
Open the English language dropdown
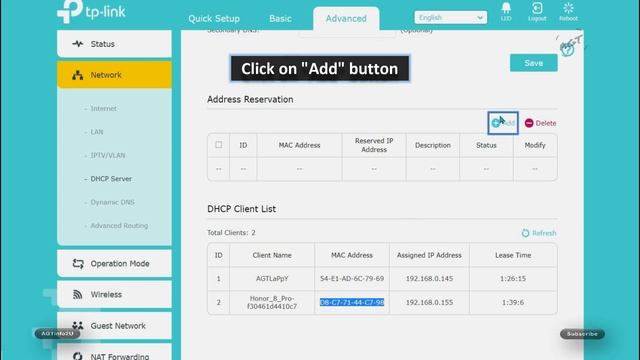click(x=451, y=18)
